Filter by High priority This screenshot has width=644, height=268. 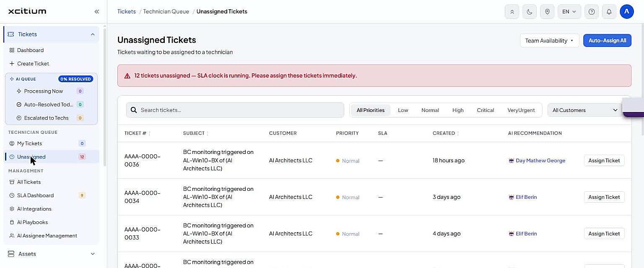tap(458, 110)
